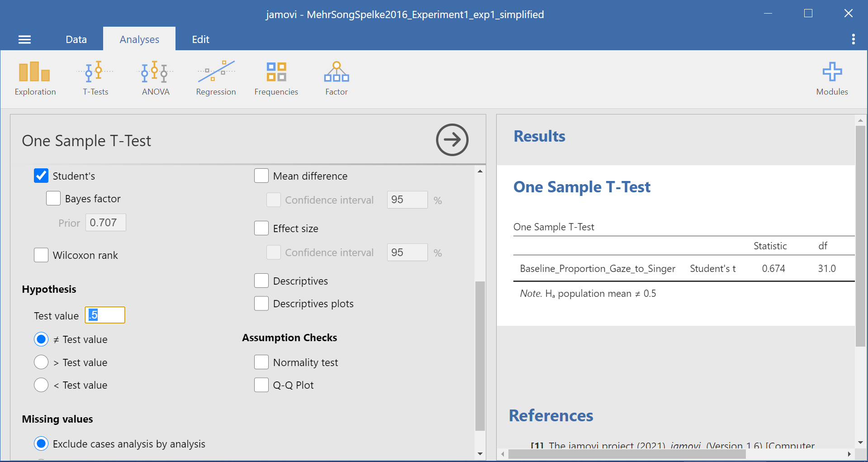Enable the Bayes factor checkbox
The height and width of the screenshot is (462, 868).
point(53,199)
